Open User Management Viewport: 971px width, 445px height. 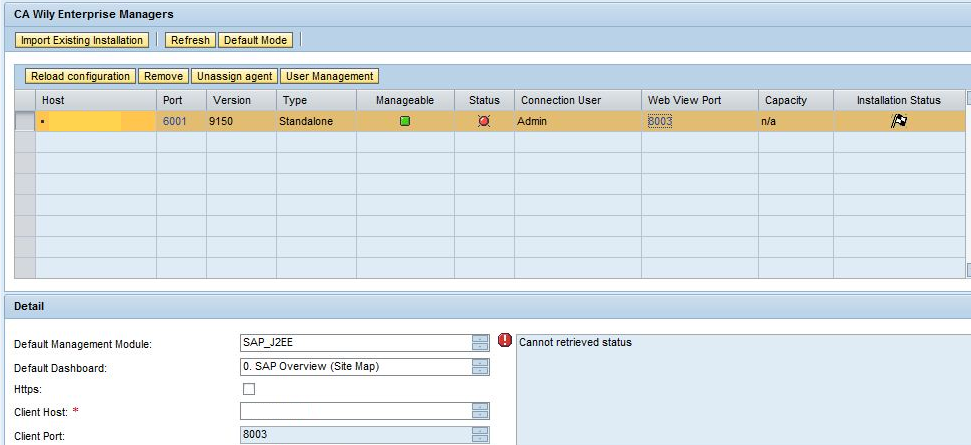click(329, 76)
